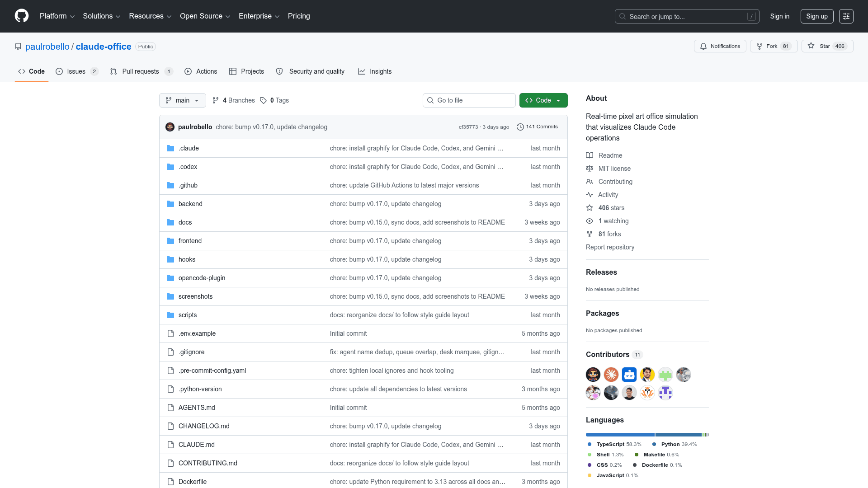Screen dimensions: 868x488
Task: Expand the Open Source menu
Action: click(x=205, y=16)
